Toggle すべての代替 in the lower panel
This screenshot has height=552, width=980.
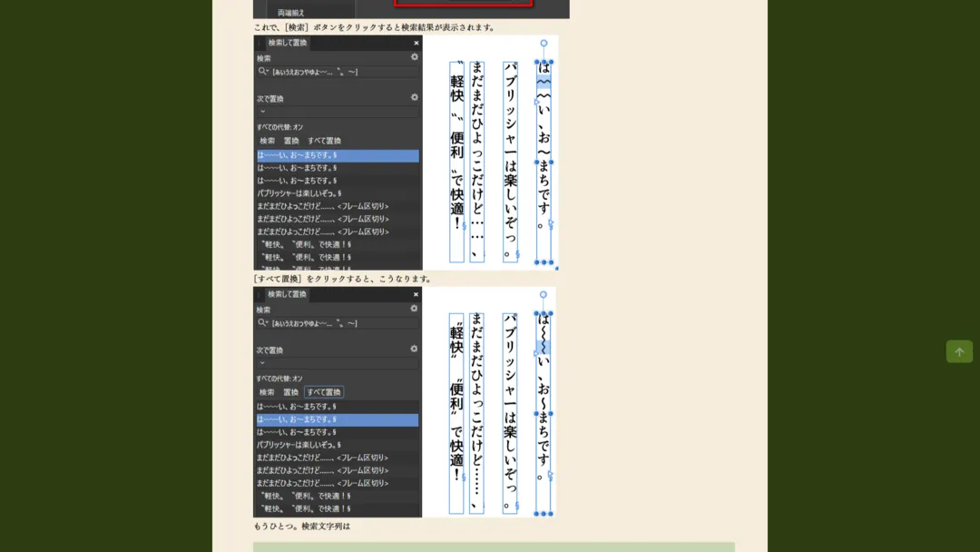pyautogui.click(x=281, y=379)
